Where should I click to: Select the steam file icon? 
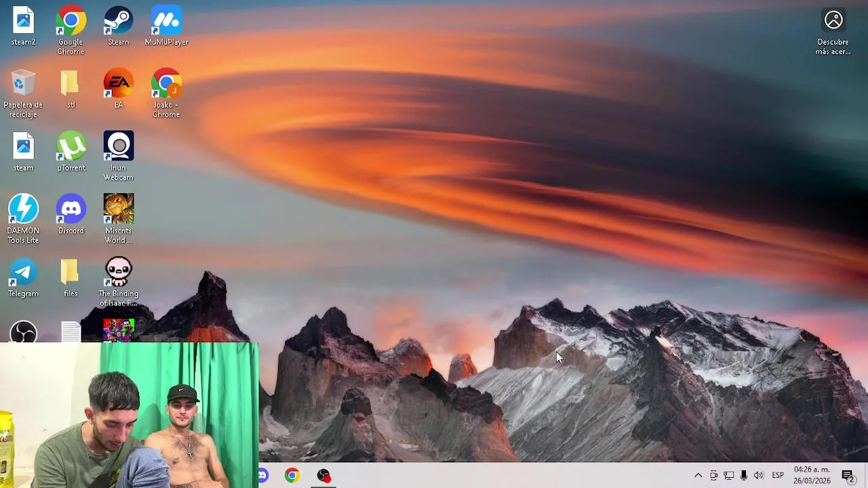click(x=23, y=152)
